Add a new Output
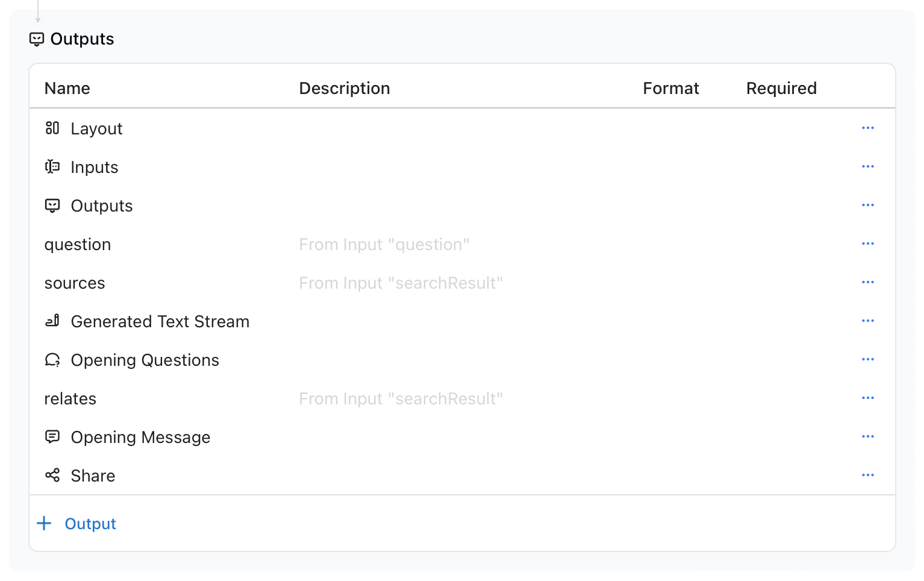 coord(90,524)
